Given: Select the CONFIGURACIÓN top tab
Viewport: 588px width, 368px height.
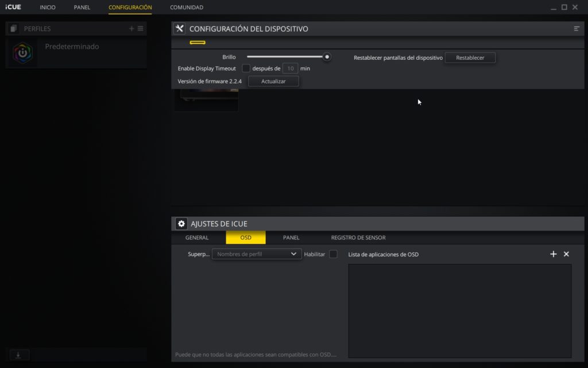Looking at the screenshot, I should 130,7.
